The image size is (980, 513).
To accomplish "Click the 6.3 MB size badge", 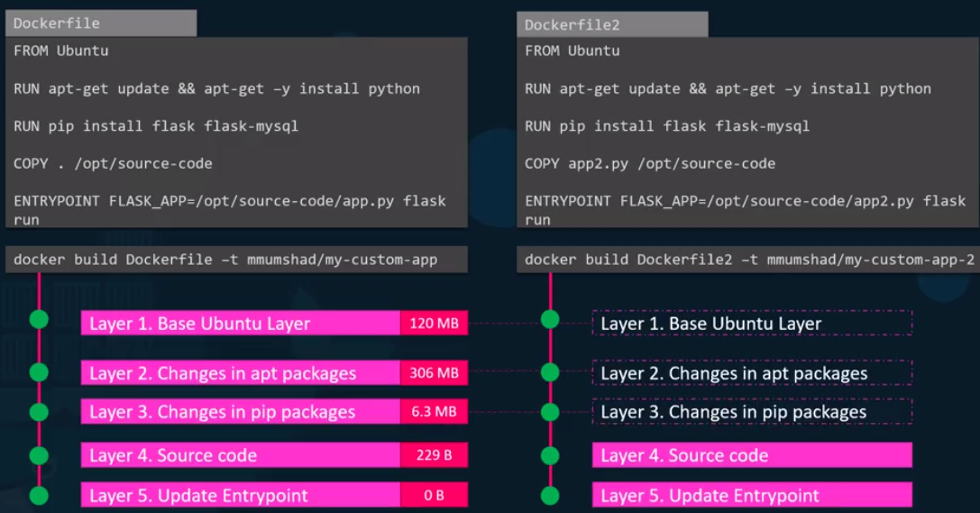I will 434,412.
